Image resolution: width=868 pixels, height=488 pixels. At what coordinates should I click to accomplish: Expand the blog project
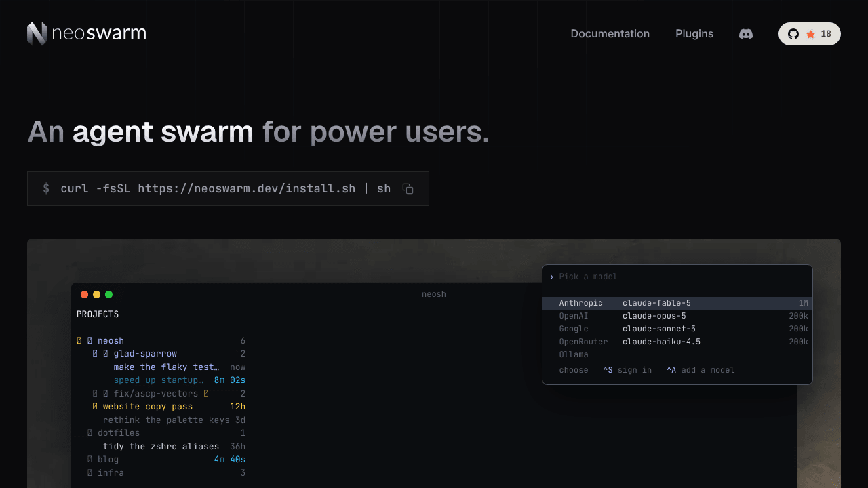coord(90,460)
